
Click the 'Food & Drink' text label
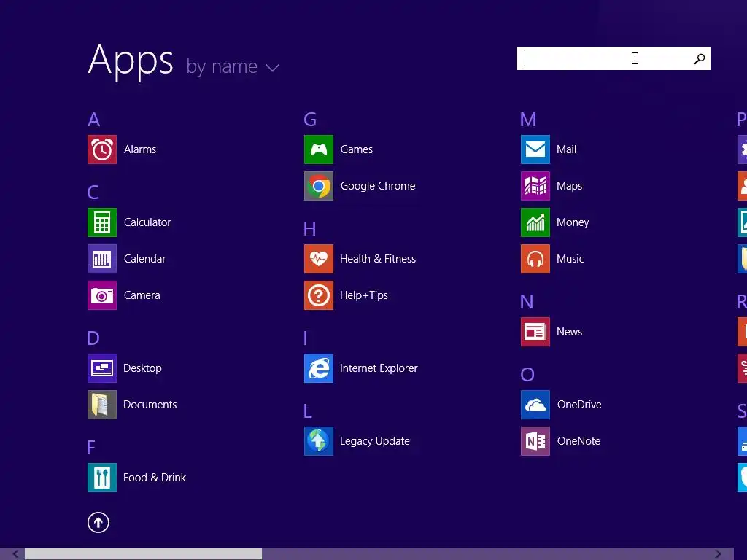pos(155,478)
